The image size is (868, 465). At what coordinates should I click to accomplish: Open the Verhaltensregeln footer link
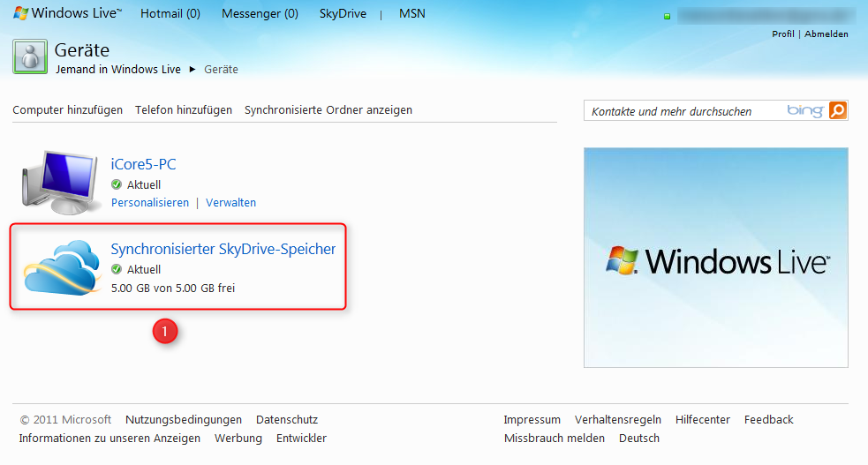pos(618,420)
